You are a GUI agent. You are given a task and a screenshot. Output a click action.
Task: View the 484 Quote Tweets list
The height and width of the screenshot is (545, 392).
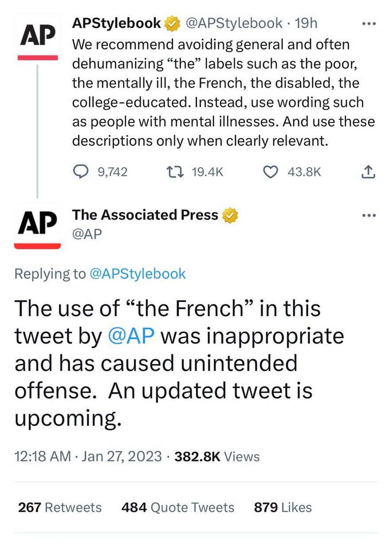(178, 507)
